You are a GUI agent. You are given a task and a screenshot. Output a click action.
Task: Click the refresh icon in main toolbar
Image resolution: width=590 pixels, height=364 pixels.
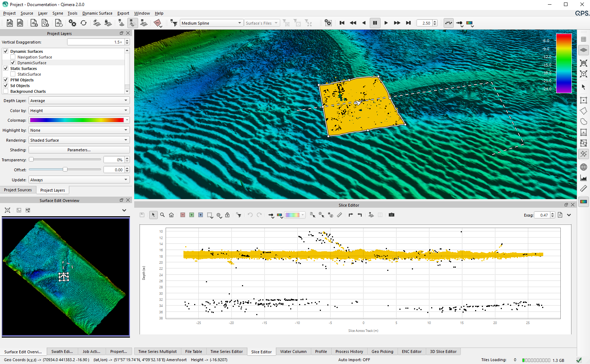tap(84, 23)
